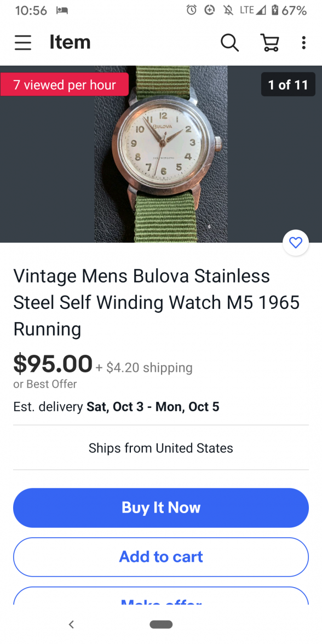Tap the muted notifications bell icon
The width and height of the screenshot is (322, 644).
[228, 10]
